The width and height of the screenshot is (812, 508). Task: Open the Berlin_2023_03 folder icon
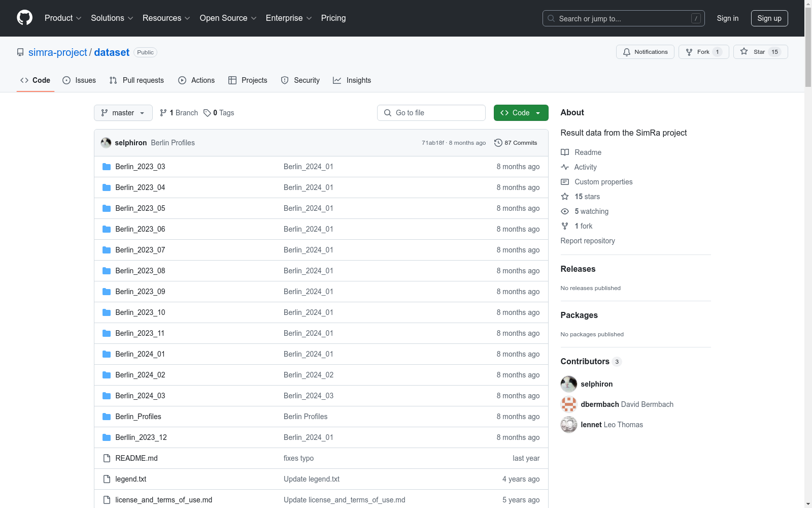(x=107, y=167)
